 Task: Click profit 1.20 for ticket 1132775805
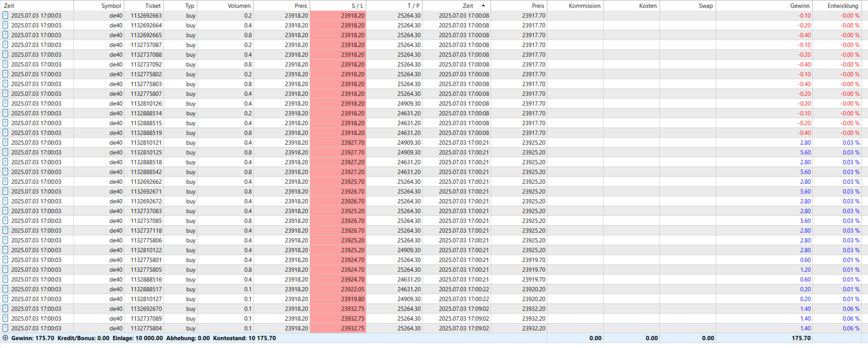[805, 270]
